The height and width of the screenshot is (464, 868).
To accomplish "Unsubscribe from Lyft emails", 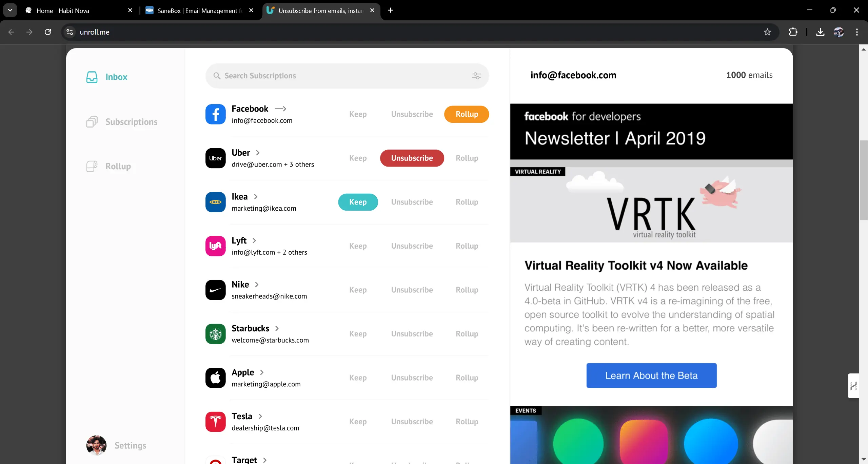I will [x=412, y=246].
